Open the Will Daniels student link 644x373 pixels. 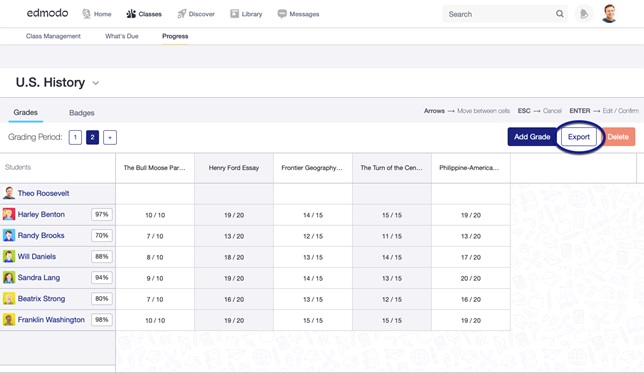[37, 256]
